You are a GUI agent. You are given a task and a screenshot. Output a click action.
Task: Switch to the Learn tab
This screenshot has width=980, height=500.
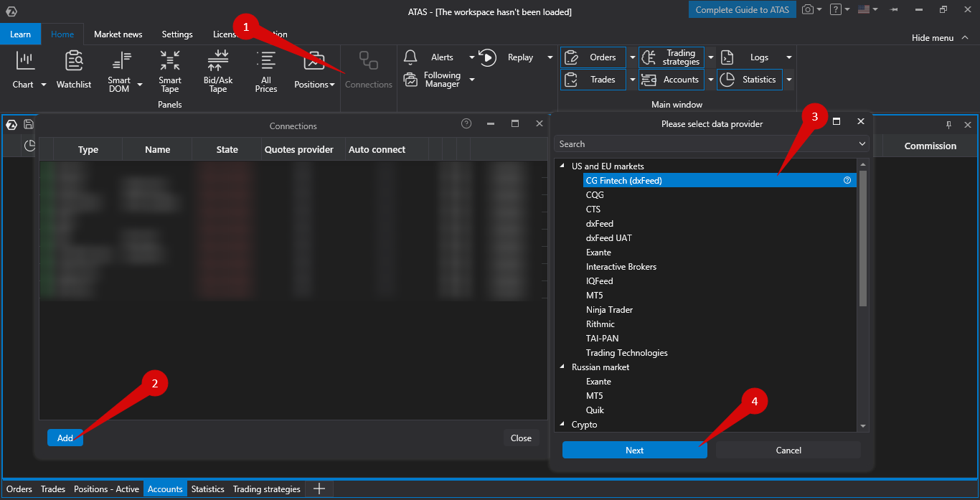21,34
